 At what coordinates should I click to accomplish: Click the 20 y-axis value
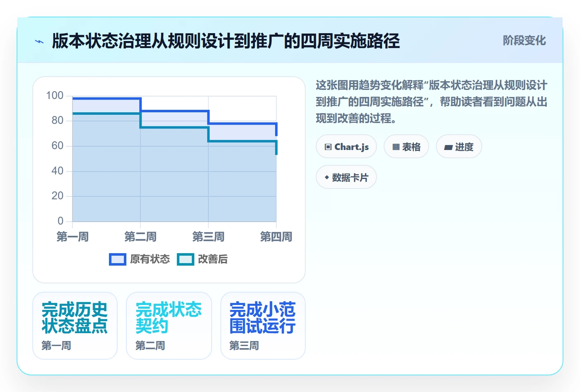tap(58, 196)
